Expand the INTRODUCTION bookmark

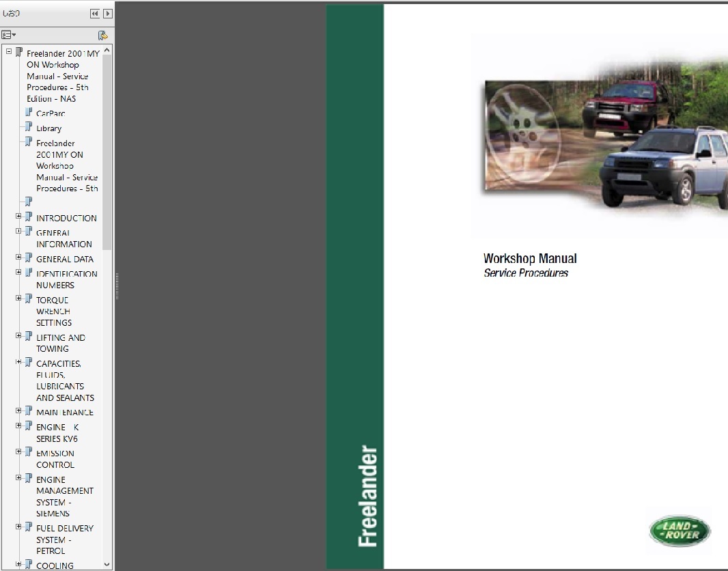pos(18,216)
